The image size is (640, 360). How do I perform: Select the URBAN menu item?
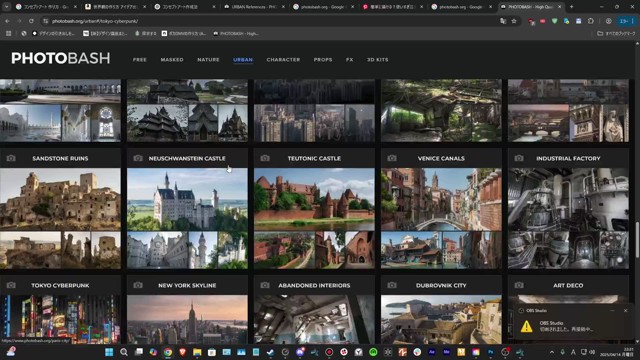coord(243,60)
